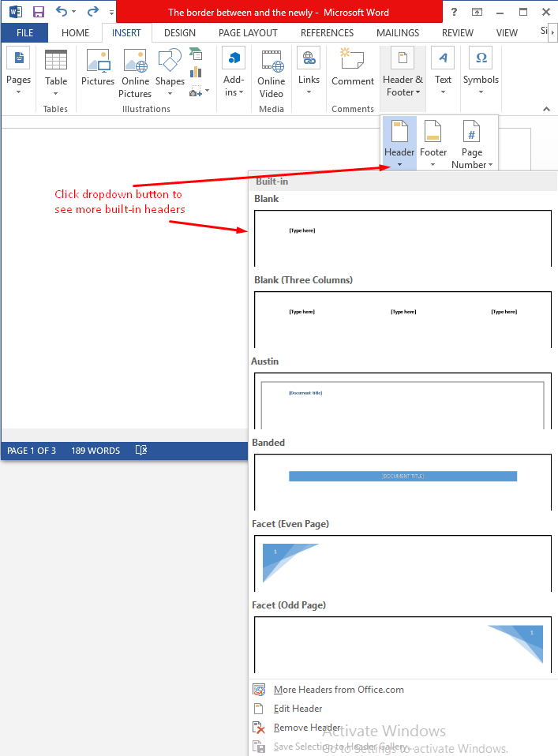Click the Footer button in the flyout
This screenshot has width=558, height=756.
pyautogui.click(x=433, y=143)
